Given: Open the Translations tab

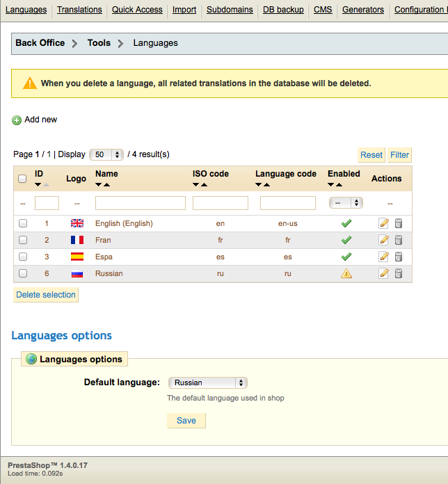Looking at the screenshot, I should pyautogui.click(x=79, y=10).
